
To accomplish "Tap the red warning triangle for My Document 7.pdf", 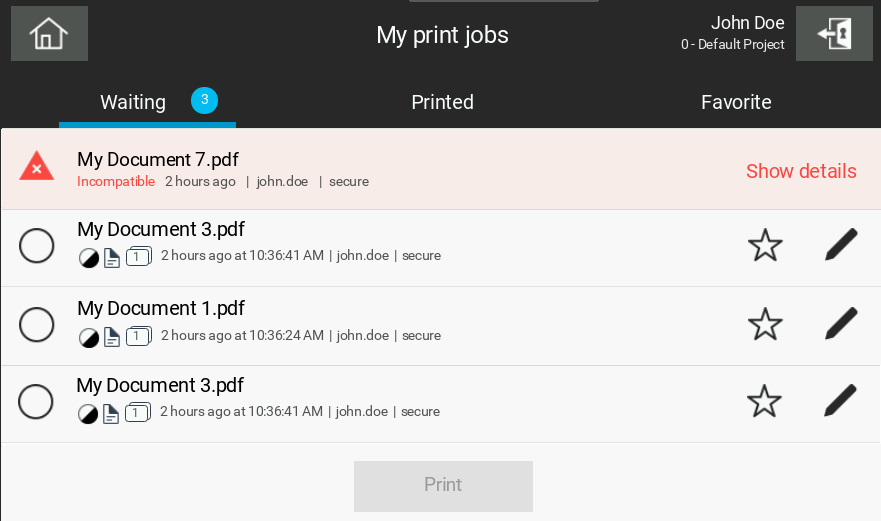I will [x=37, y=167].
